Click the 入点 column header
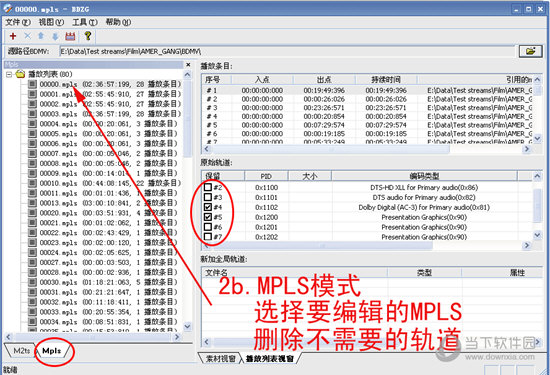The image size is (550, 375). coord(262,80)
